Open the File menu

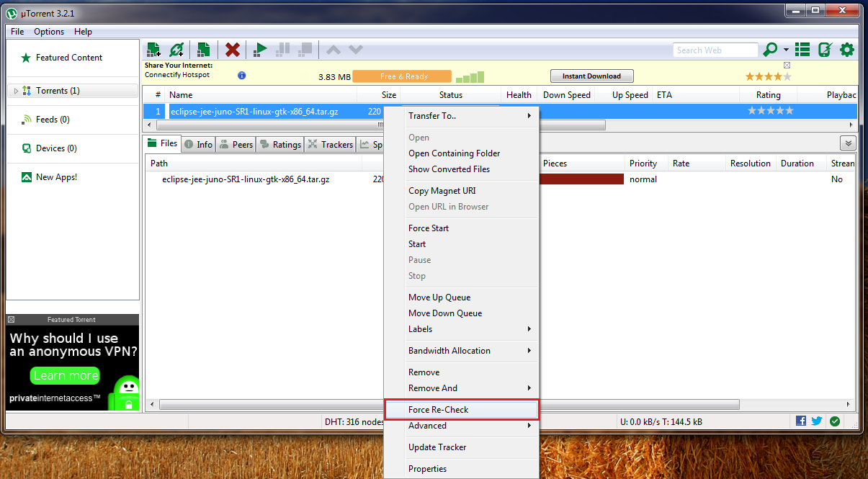(x=17, y=32)
